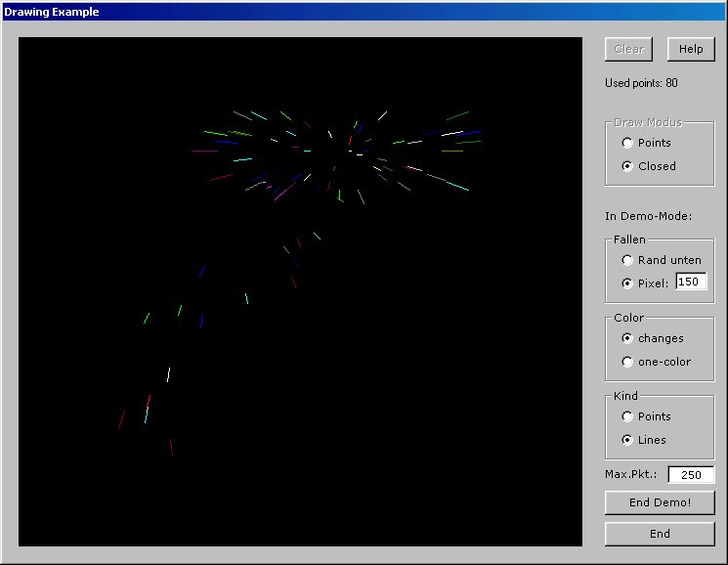This screenshot has width=728, height=565.
Task: Click the 'Drawing Example' title bar
Action: click(x=364, y=12)
